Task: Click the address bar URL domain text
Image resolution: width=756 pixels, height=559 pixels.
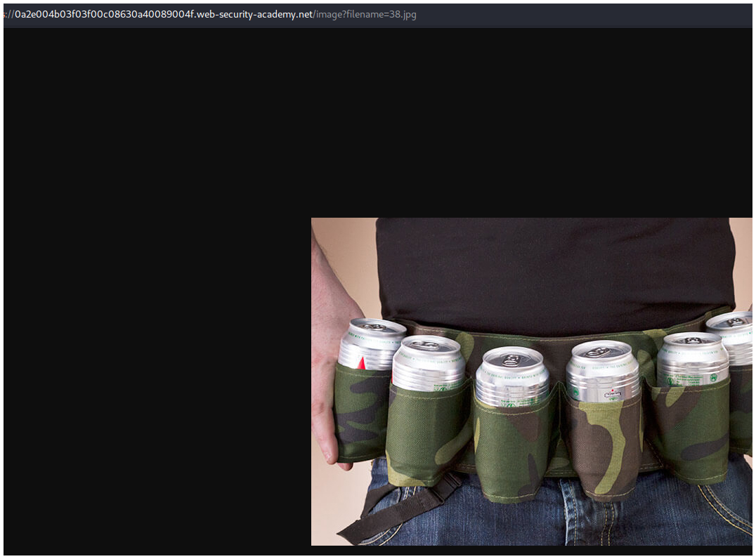Action: [x=163, y=15]
